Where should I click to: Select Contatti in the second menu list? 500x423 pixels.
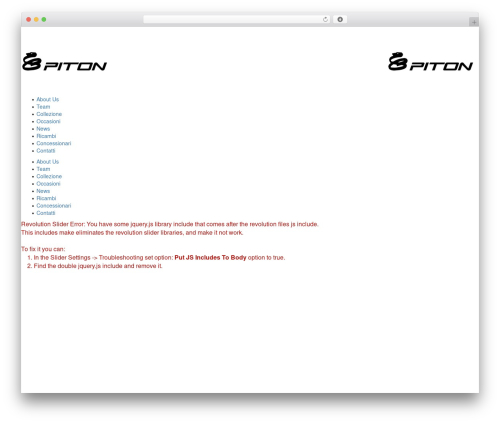pyautogui.click(x=46, y=213)
